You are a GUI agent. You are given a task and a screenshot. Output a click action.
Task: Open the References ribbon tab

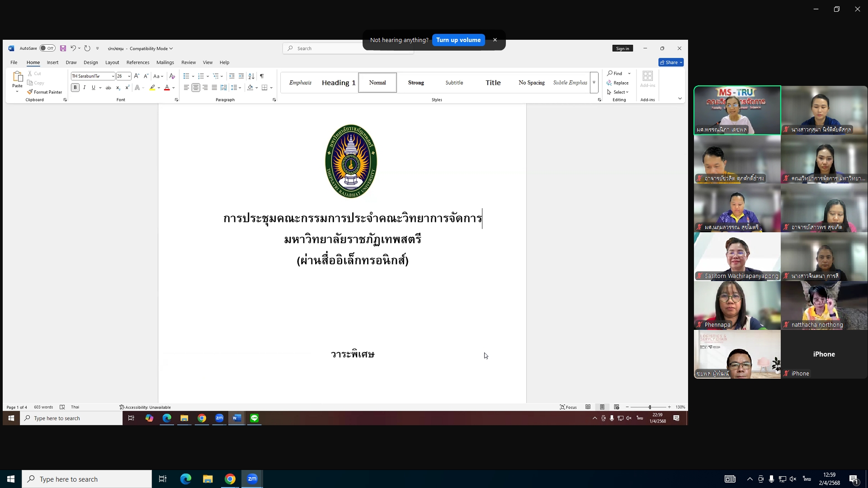click(137, 62)
